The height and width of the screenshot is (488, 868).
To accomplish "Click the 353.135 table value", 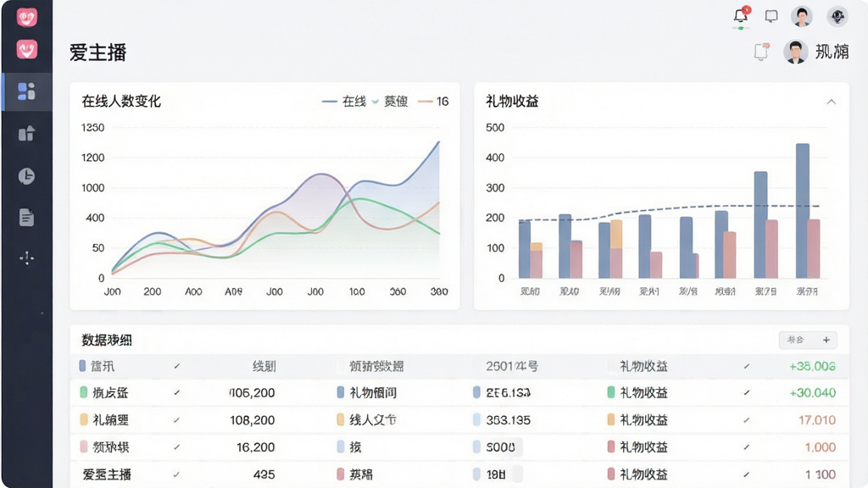I will click(509, 420).
